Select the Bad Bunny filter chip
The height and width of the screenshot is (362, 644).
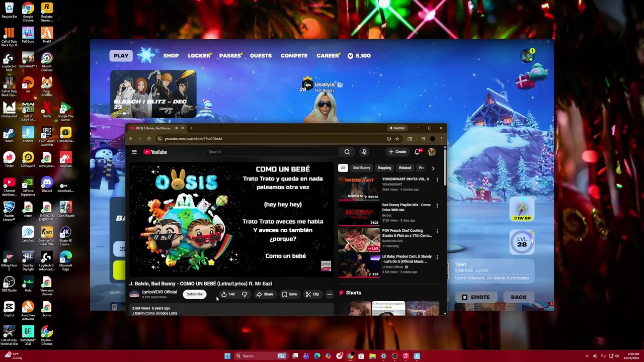[x=361, y=168]
